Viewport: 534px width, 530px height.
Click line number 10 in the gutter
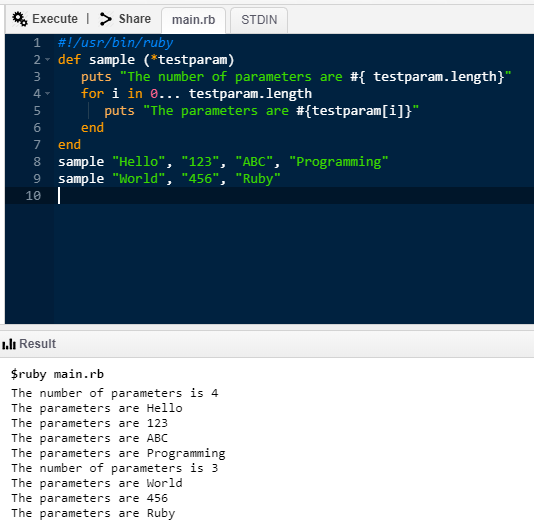pos(33,196)
